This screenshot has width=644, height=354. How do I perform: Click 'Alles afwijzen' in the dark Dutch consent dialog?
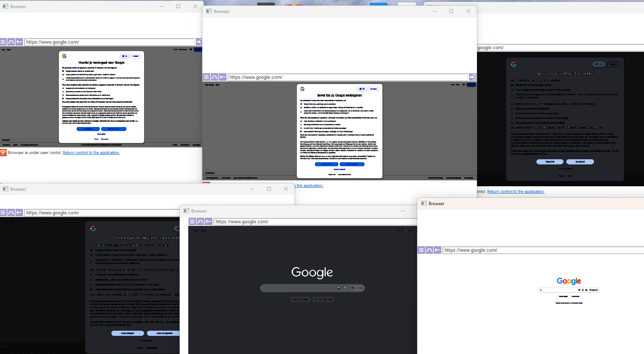tap(128, 333)
